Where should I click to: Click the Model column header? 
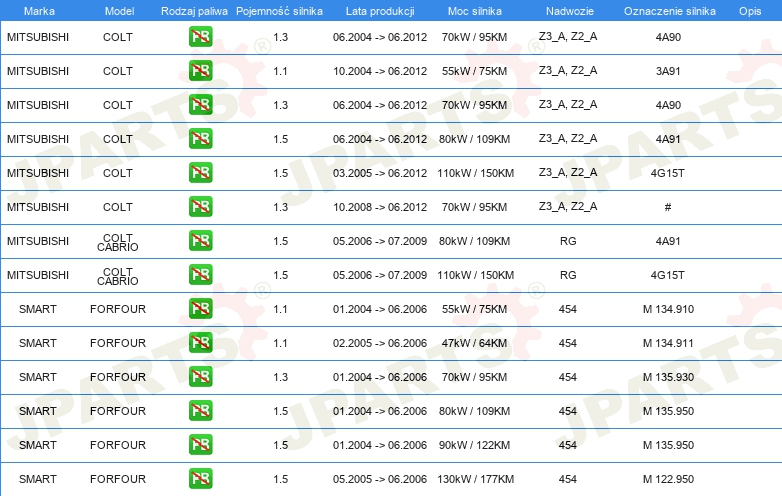pyautogui.click(x=119, y=11)
